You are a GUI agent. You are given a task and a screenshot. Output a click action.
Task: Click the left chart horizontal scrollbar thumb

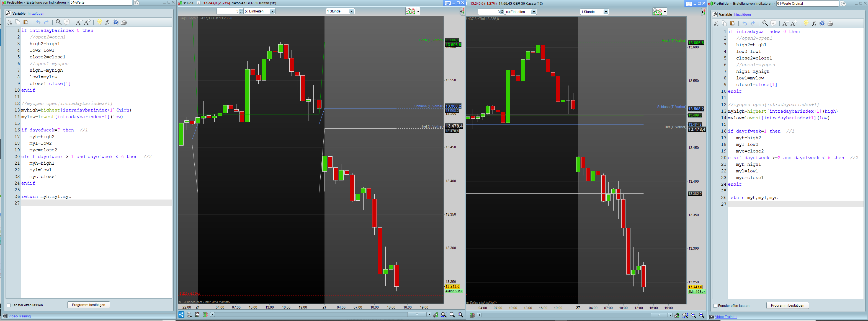[417, 315]
